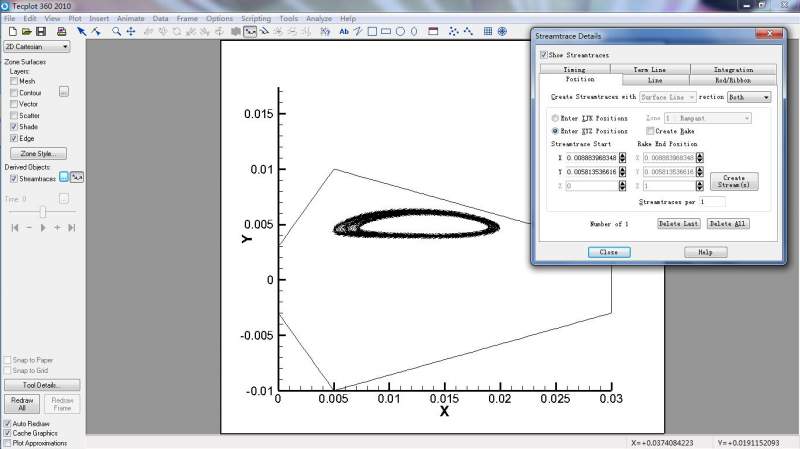Click the blue circular wheel toolbar icon

coord(502,32)
